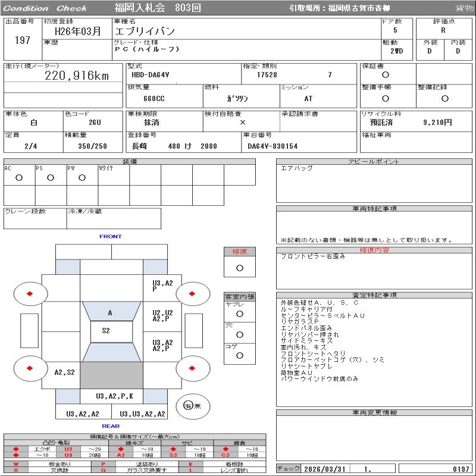Click the Condition Check title text

coord(45,8)
